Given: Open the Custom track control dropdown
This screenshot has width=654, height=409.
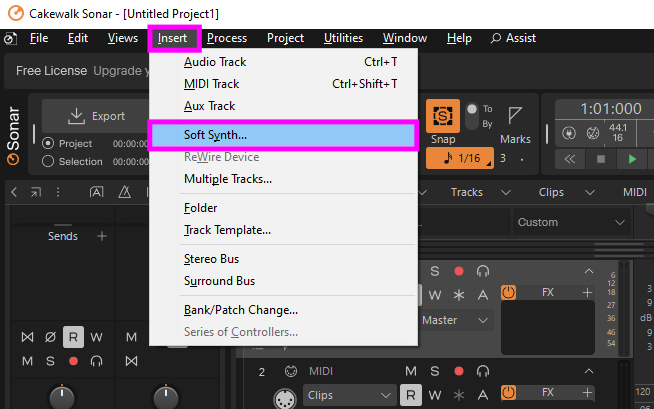Looking at the screenshot, I should click(x=571, y=222).
